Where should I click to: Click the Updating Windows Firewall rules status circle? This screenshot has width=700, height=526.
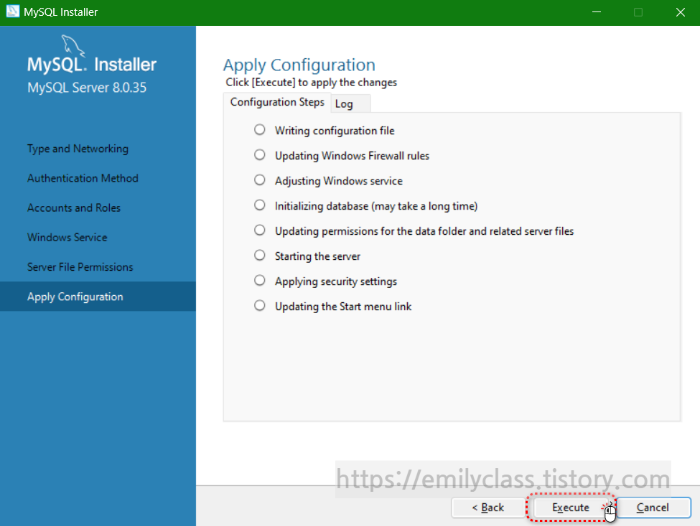(259, 154)
